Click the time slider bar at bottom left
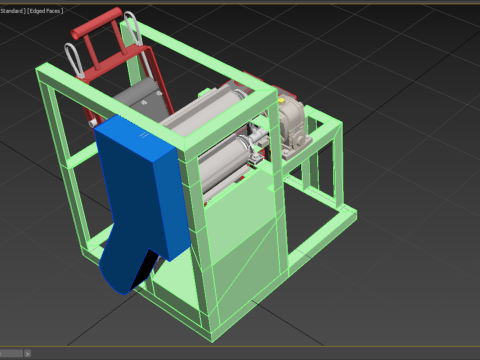The width and height of the screenshot is (480, 360). pos(11,353)
